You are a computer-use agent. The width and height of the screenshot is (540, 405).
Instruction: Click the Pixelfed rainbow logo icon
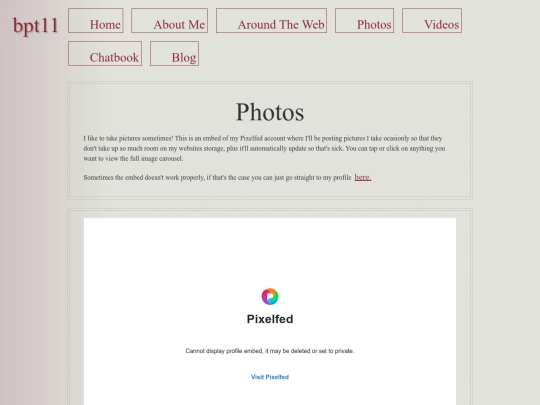[270, 297]
